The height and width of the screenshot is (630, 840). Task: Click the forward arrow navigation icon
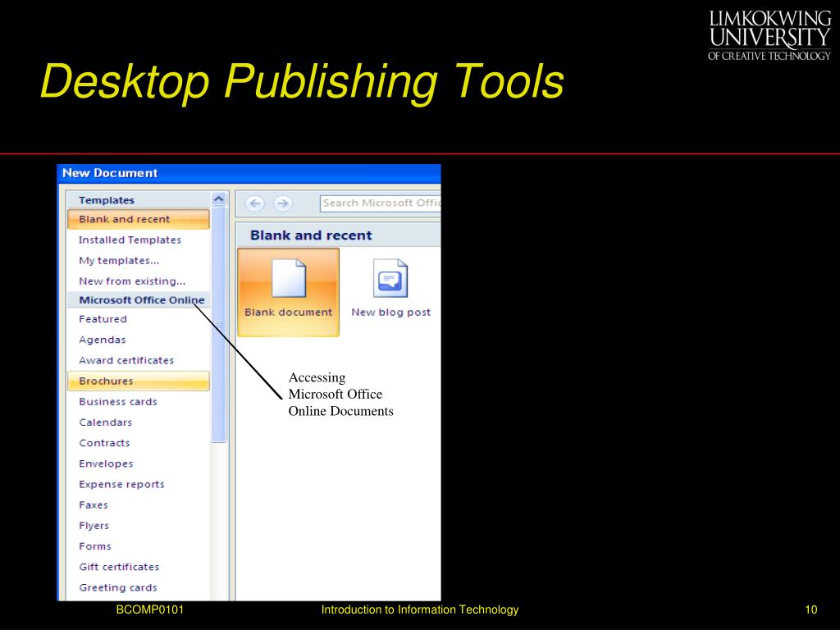[283, 203]
